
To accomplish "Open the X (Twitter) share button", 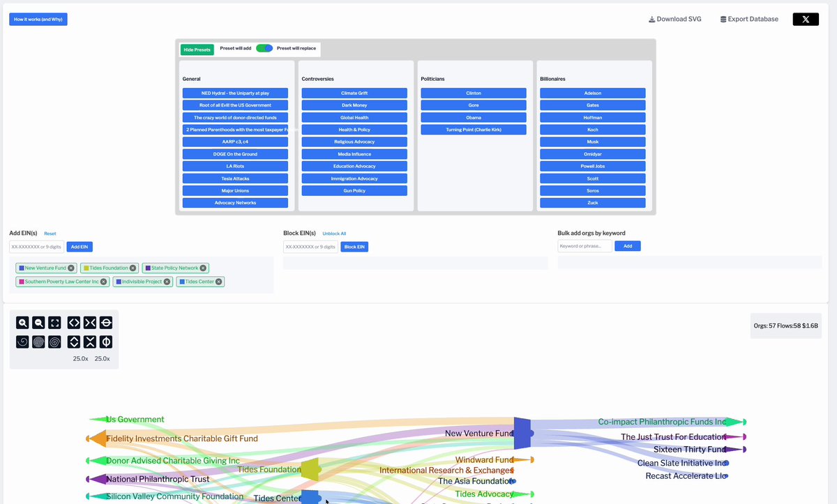I will (806, 19).
